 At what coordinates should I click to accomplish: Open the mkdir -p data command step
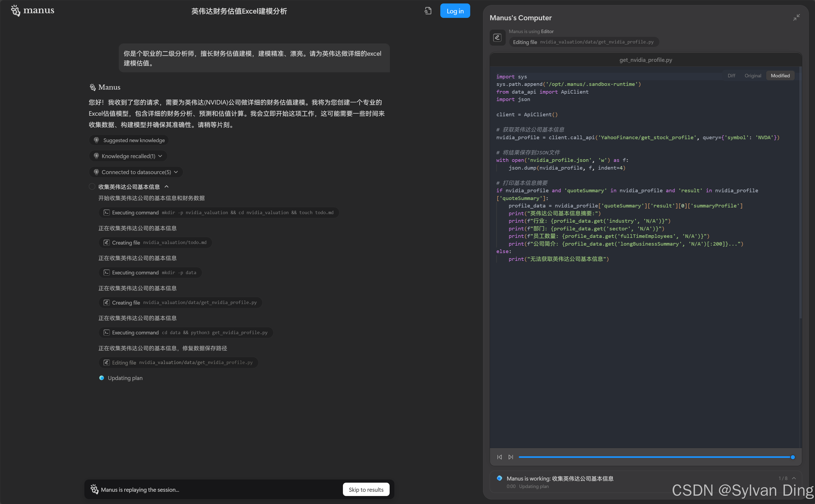[150, 273]
